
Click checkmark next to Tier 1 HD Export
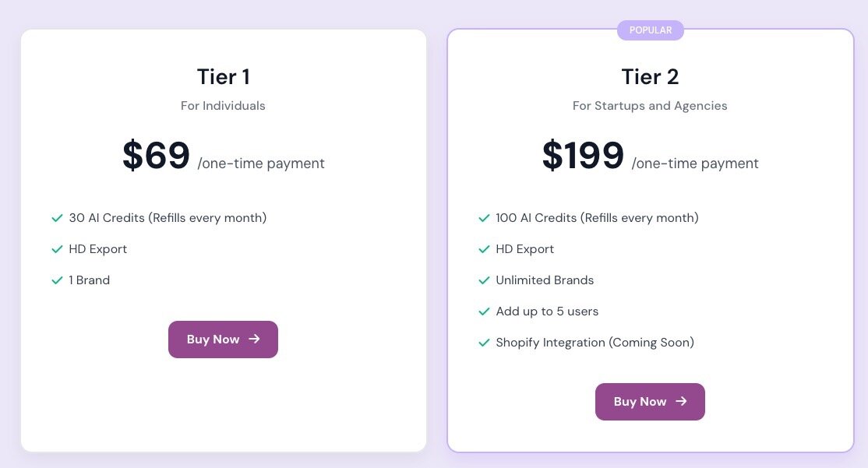click(57, 249)
